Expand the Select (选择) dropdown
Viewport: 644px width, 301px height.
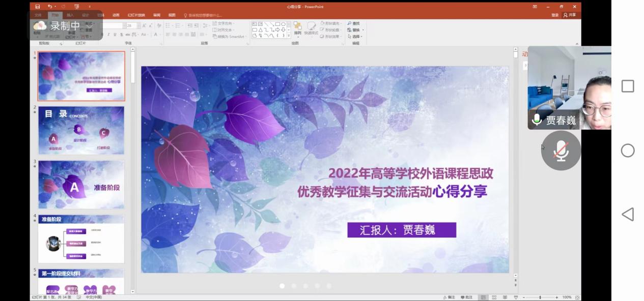tap(361, 37)
